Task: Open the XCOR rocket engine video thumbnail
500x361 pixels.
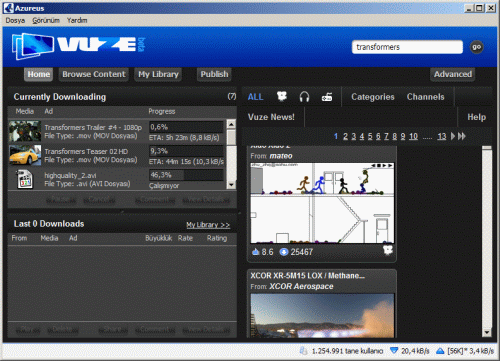Action: 322,315
